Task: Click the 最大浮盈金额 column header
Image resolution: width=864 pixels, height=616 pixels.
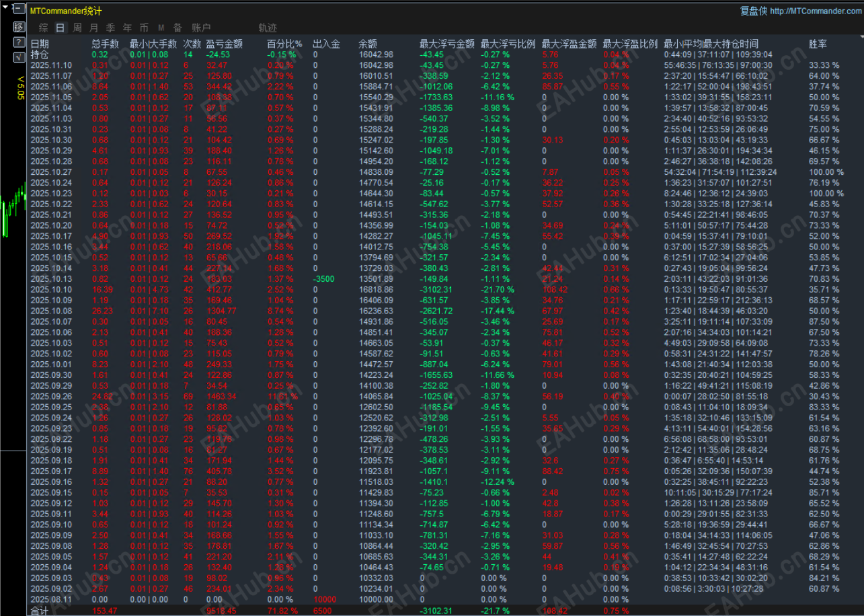Action: [x=569, y=44]
